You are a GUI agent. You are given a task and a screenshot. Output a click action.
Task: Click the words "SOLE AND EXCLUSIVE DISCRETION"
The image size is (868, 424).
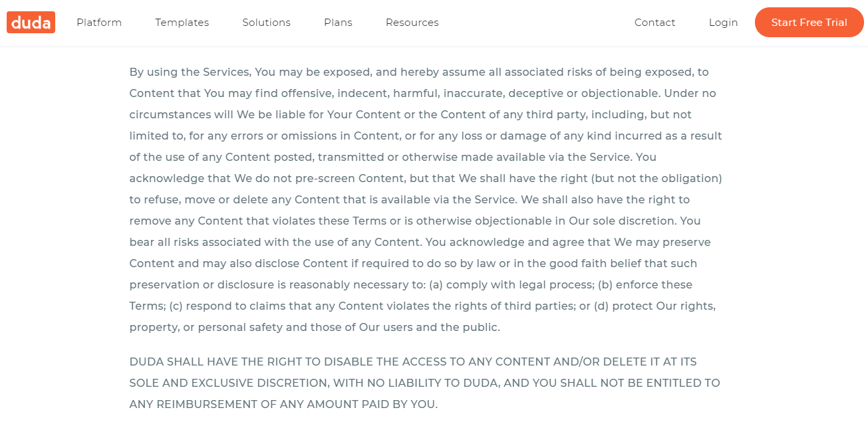[x=228, y=383]
